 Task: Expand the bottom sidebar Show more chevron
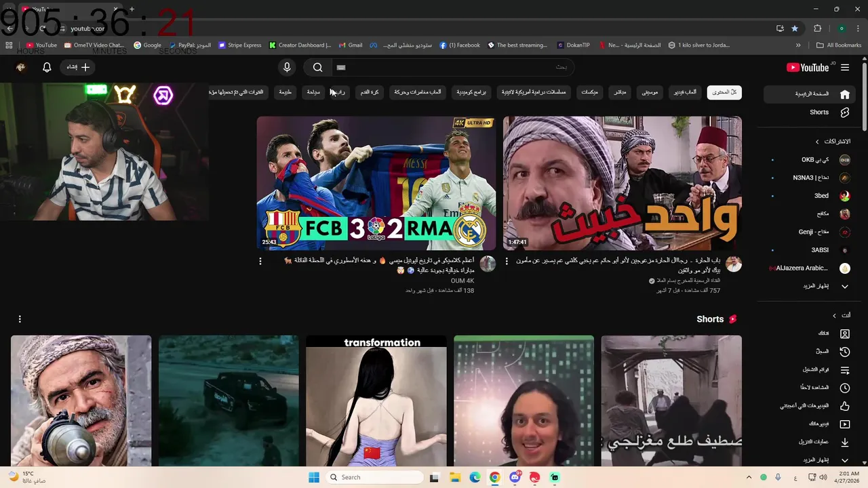[x=845, y=460]
